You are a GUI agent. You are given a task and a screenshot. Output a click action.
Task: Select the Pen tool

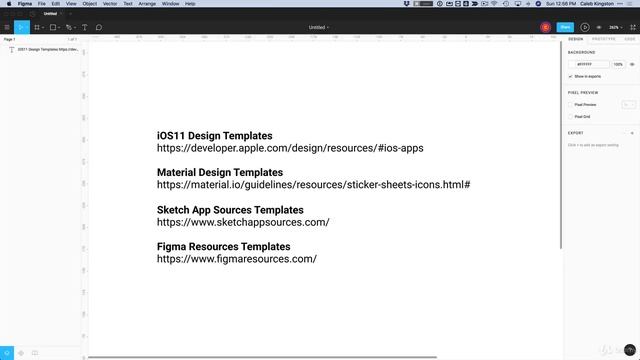[x=69, y=27]
